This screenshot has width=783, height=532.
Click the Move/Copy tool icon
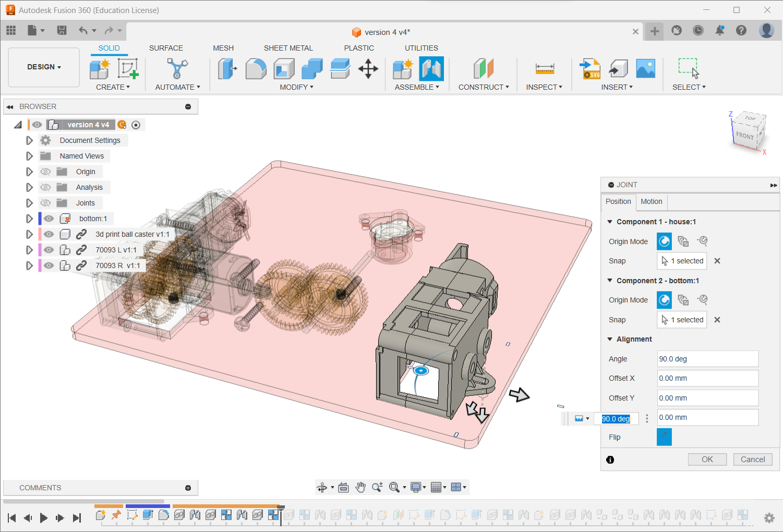(x=368, y=69)
